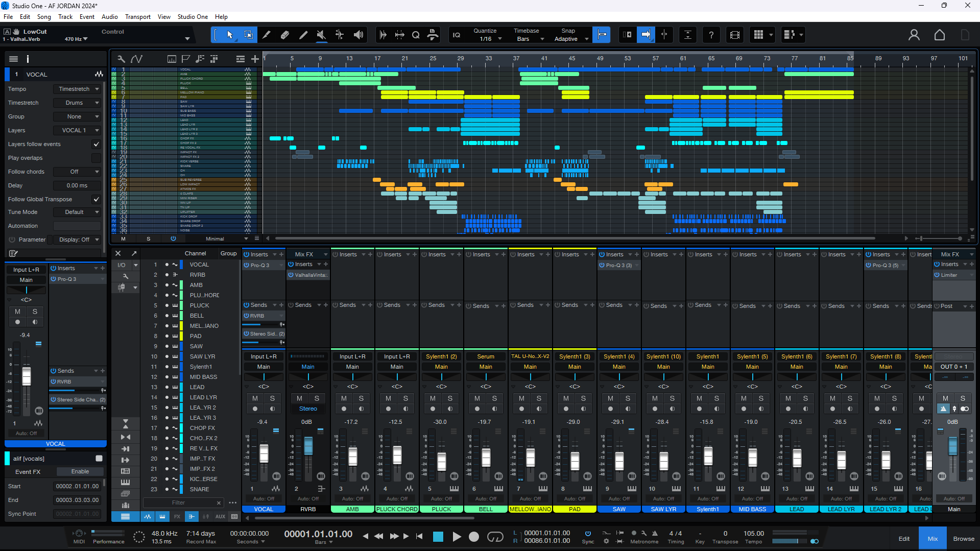Toggle the Layers follow events checkbox
The image size is (980, 551).
pyautogui.click(x=96, y=144)
